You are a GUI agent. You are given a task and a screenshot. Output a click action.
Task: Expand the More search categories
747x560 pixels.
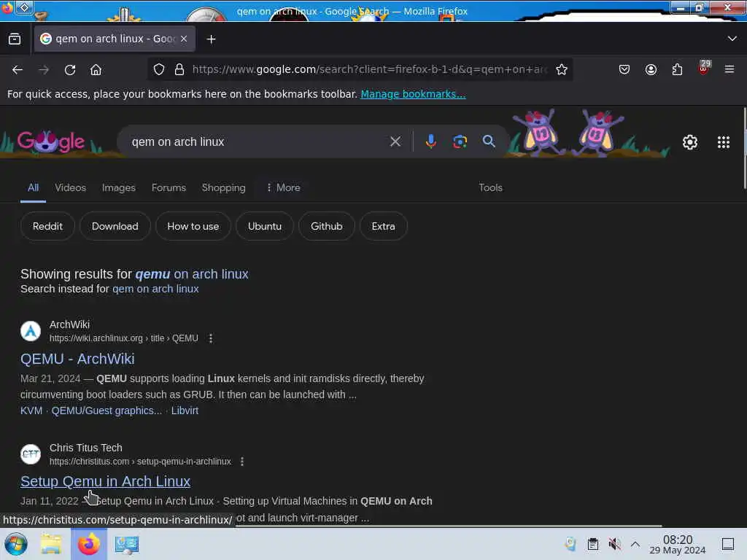pyautogui.click(x=283, y=187)
